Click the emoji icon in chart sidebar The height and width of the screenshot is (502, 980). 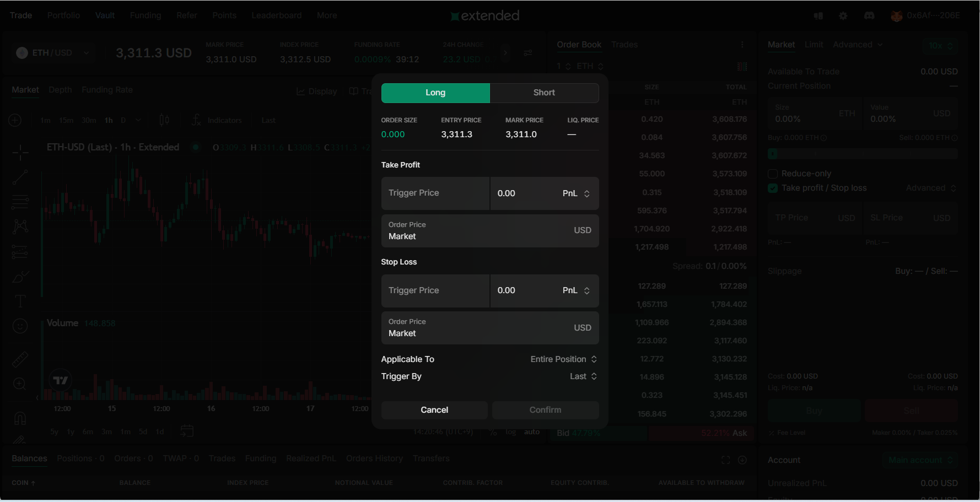20,326
